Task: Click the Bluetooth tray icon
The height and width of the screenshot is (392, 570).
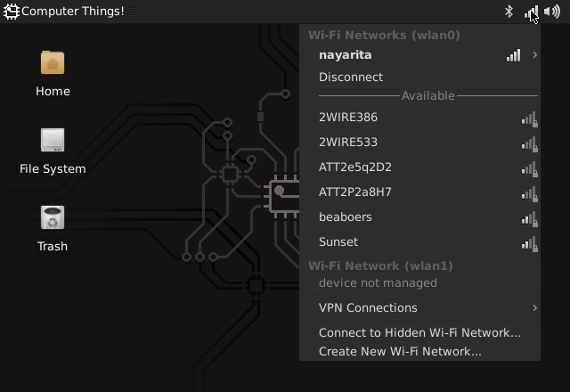Action: pos(509,12)
